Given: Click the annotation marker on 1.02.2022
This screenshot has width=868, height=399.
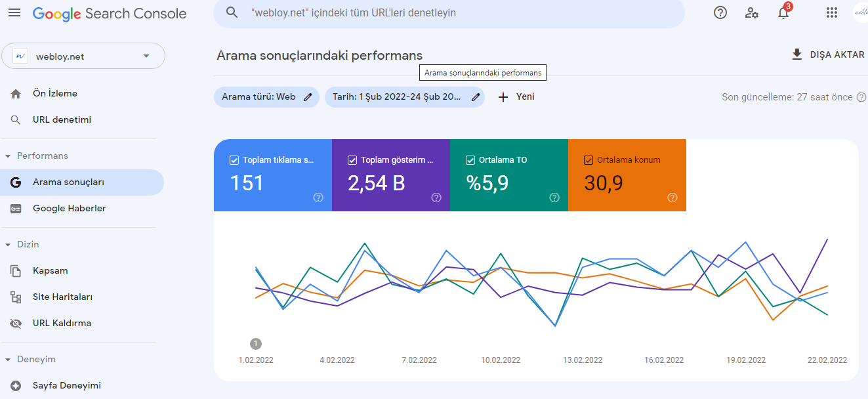Looking at the screenshot, I should (256, 343).
